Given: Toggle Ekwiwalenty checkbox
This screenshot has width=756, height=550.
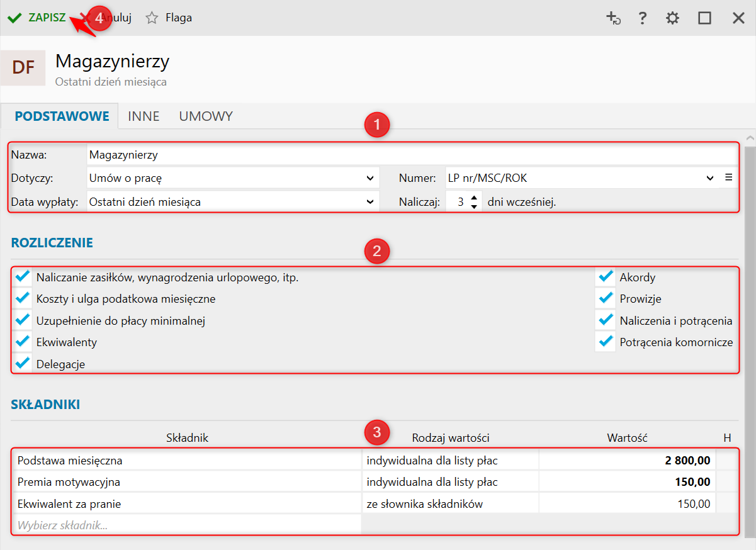Looking at the screenshot, I should click(23, 342).
